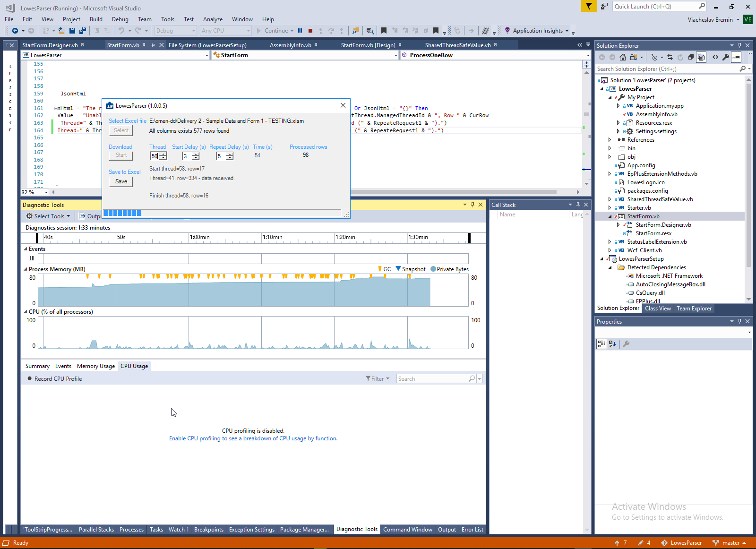756x549 pixels.
Task: Open the Debug menu
Action: point(120,19)
